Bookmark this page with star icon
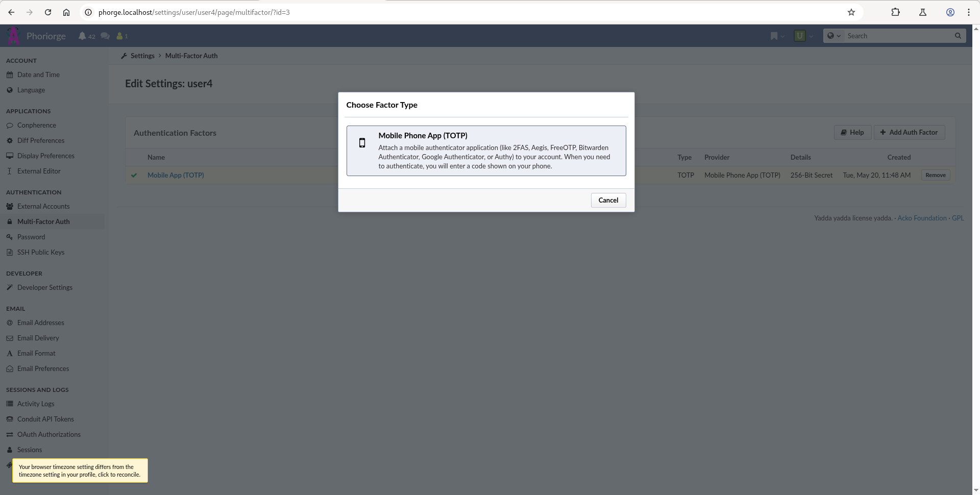Image resolution: width=980 pixels, height=495 pixels. tap(851, 12)
